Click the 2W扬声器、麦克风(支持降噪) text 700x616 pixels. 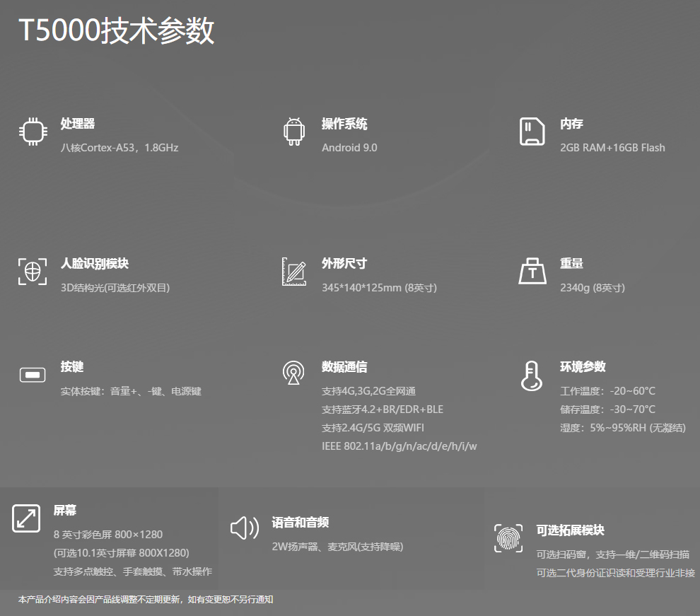click(x=337, y=547)
